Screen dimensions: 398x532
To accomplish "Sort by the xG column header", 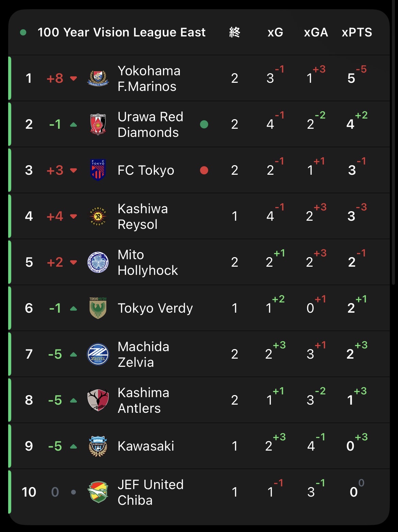I will click(275, 32).
